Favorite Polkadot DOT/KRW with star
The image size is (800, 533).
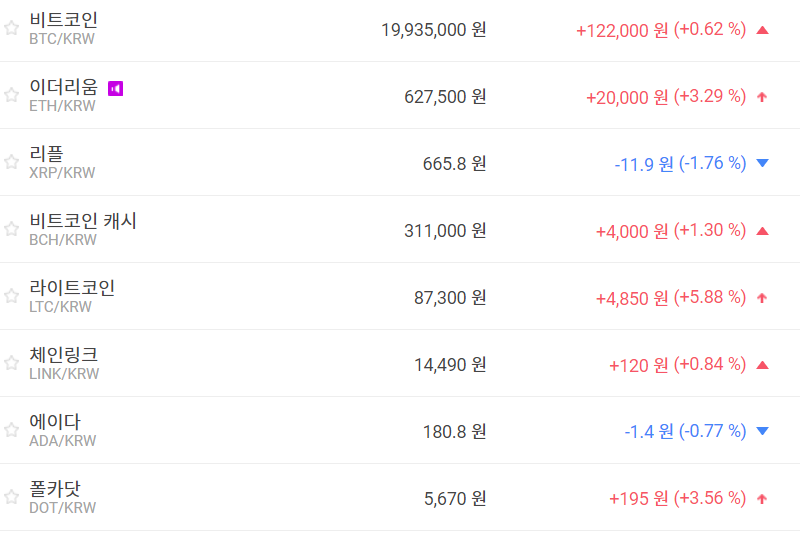point(11,497)
